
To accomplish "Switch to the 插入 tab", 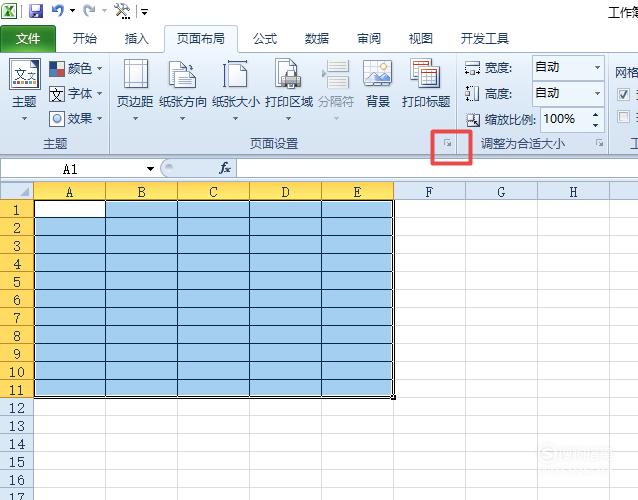I will 136,39.
